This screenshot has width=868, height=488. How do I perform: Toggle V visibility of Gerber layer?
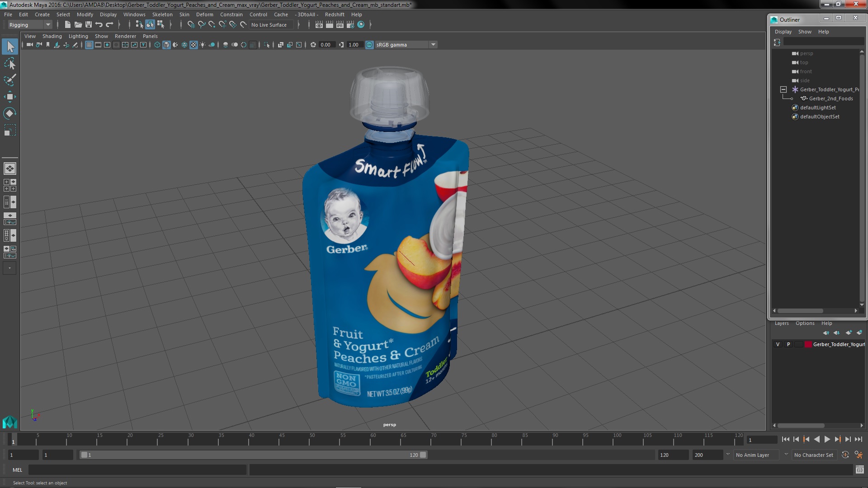click(x=778, y=344)
